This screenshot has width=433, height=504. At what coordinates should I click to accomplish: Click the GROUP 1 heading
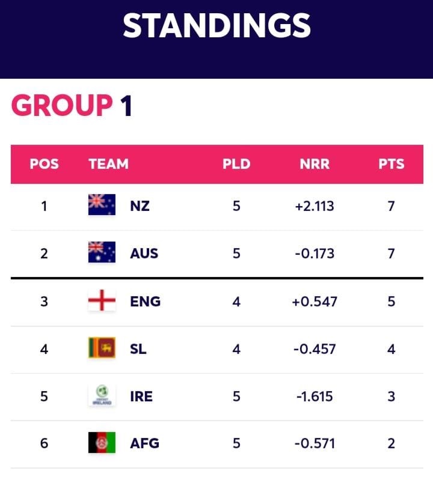72,106
